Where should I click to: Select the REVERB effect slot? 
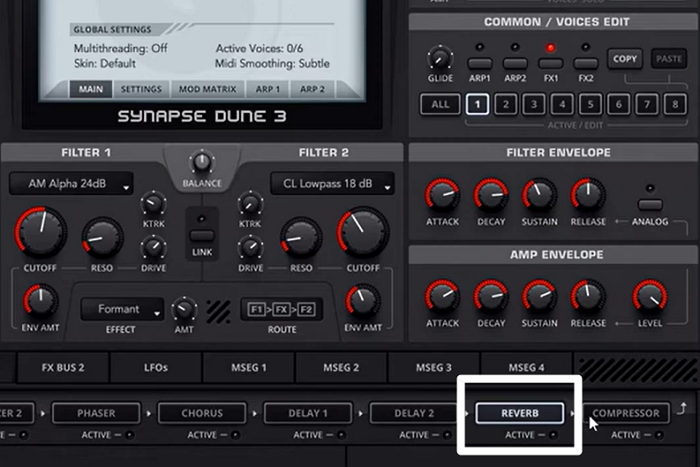pyautogui.click(x=520, y=413)
